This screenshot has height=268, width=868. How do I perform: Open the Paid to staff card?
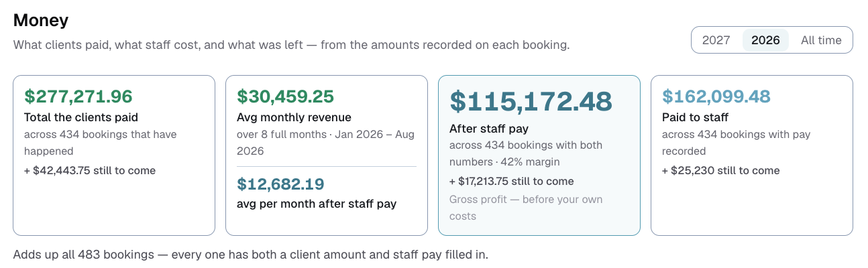[752, 155]
